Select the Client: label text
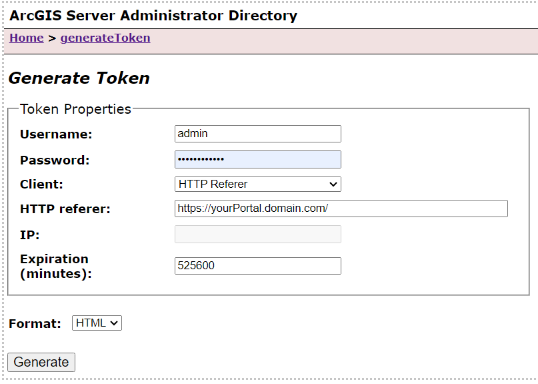This screenshot has width=538, height=384. coord(42,184)
